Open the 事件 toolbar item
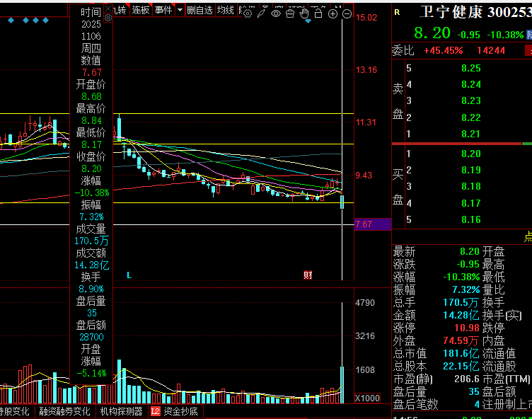Image resolution: width=532 pixels, height=419 pixels. point(163,10)
